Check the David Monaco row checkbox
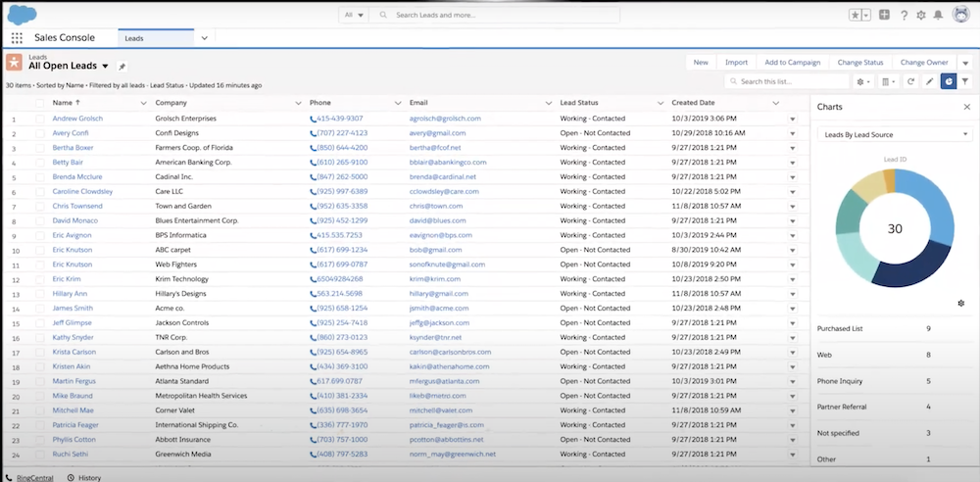The image size is (980, 482). click(x=40, y=220)
